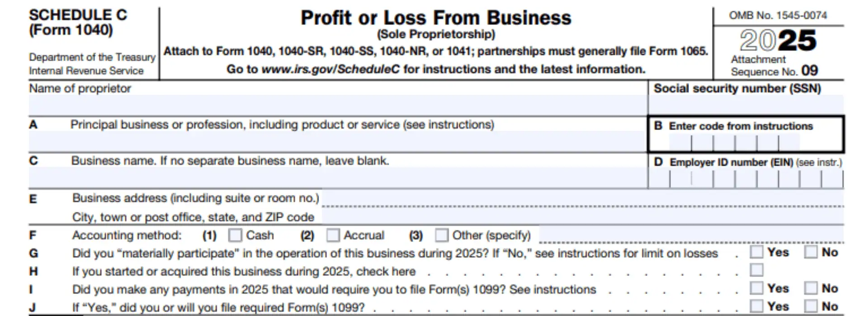
Task: Choose Yes for line J Form 1099 filing
Action: coord(756,306)
